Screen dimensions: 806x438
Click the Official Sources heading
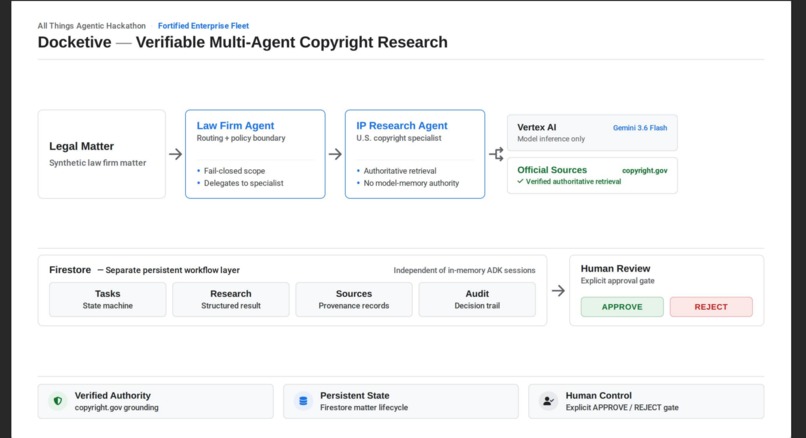pyautogui.click(x=552, y=170)
